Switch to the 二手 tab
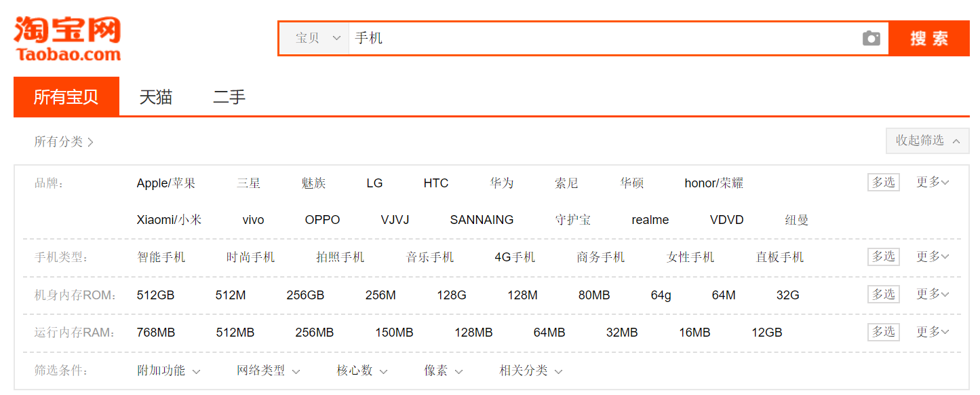The height and width of the screenshot is (395, 980). (229, 97)
